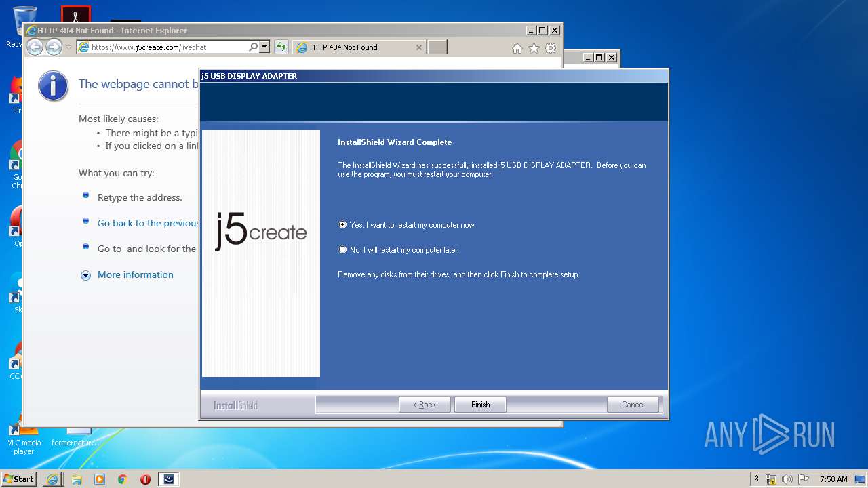868x488 pixels.
Task: Open the Adobe Reader desktop icon
Action: tap(75, 15)
